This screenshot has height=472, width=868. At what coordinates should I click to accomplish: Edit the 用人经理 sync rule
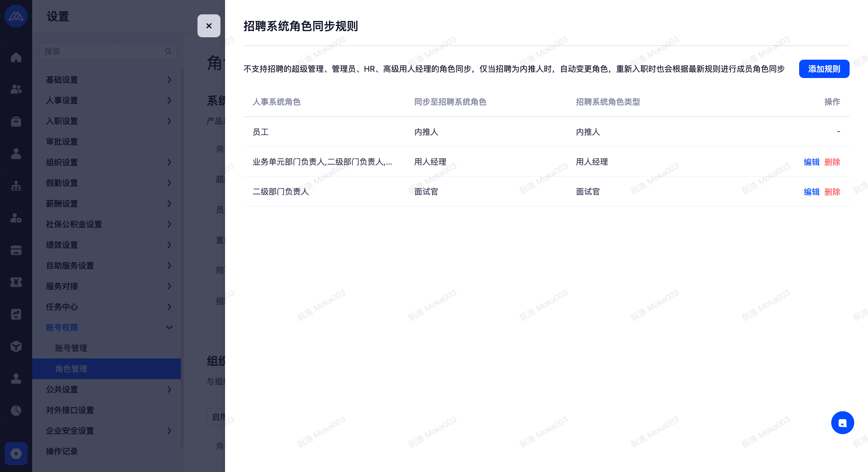811,162
